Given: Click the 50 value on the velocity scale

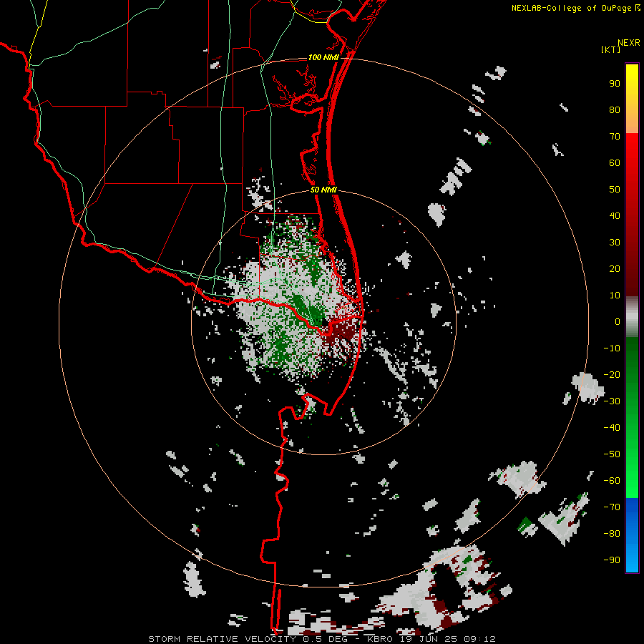Looking at the screenshot, I should tap(615, 190).
